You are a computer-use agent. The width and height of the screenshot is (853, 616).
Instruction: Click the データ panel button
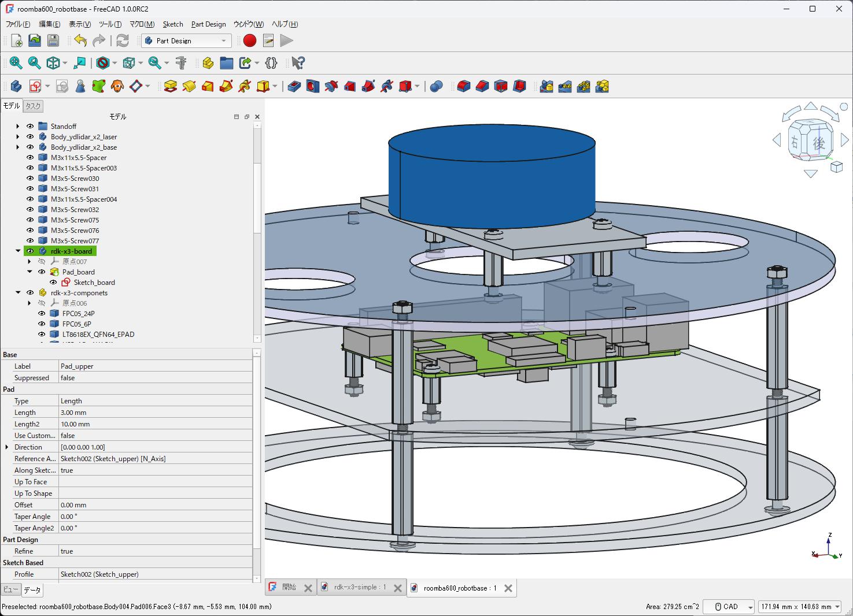(x=32, y=590)
